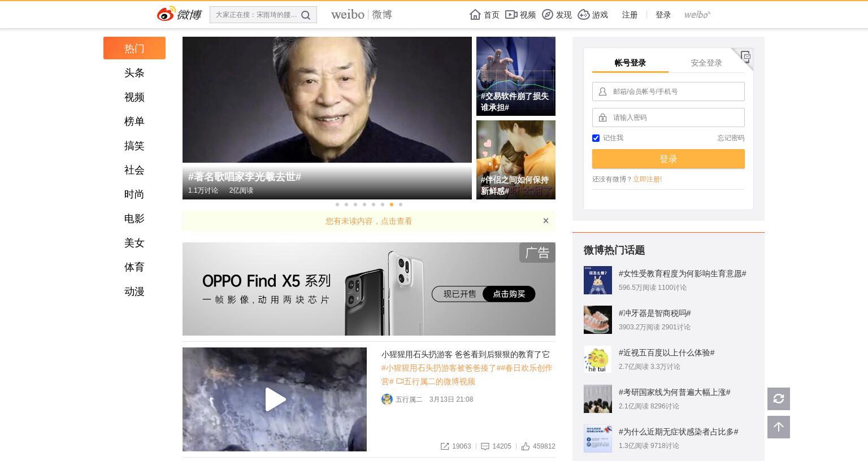
Task: Click the orange 登录 button
Action: [x=669, y=159]
